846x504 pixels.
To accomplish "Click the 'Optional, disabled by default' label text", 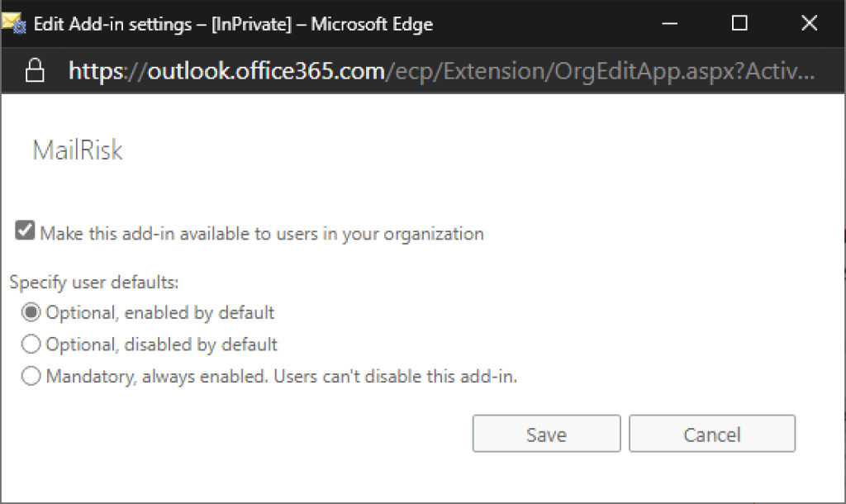I will (x=162, y=345).
